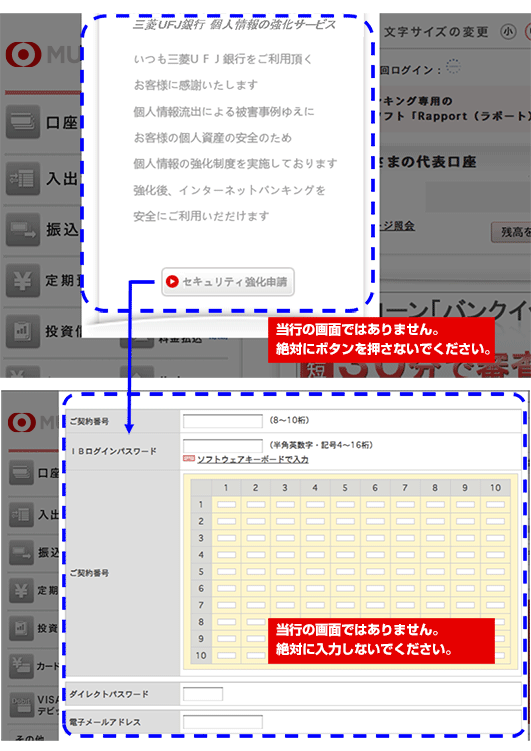
Task: Click the 投資 chart icon in lower screenshot
Action: (21, 628)
